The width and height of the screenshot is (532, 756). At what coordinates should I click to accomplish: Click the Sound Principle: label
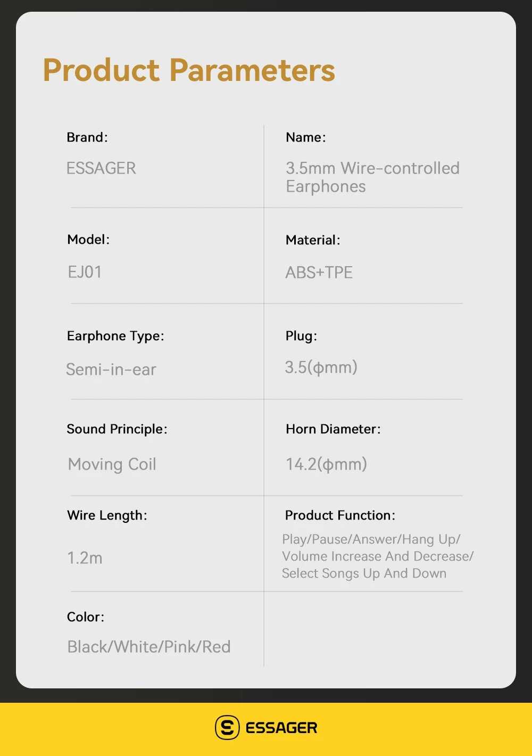pos(117,429)
